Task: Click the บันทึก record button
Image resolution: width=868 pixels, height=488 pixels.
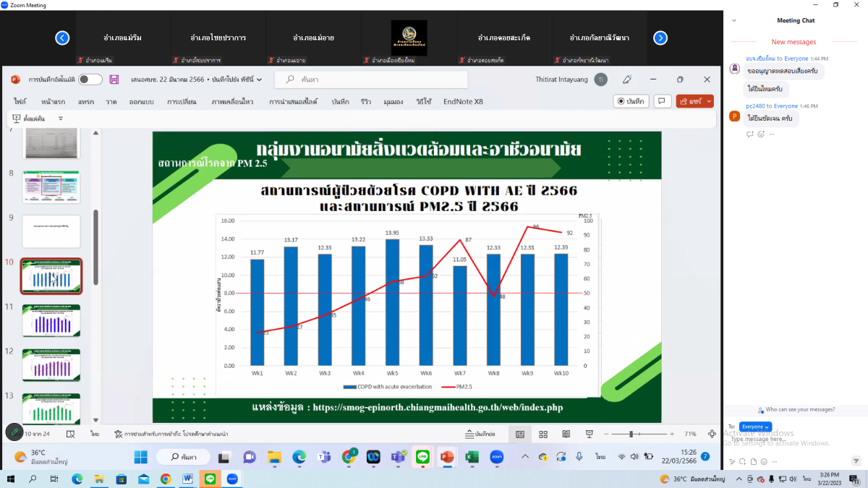Action: pos(631,101)
